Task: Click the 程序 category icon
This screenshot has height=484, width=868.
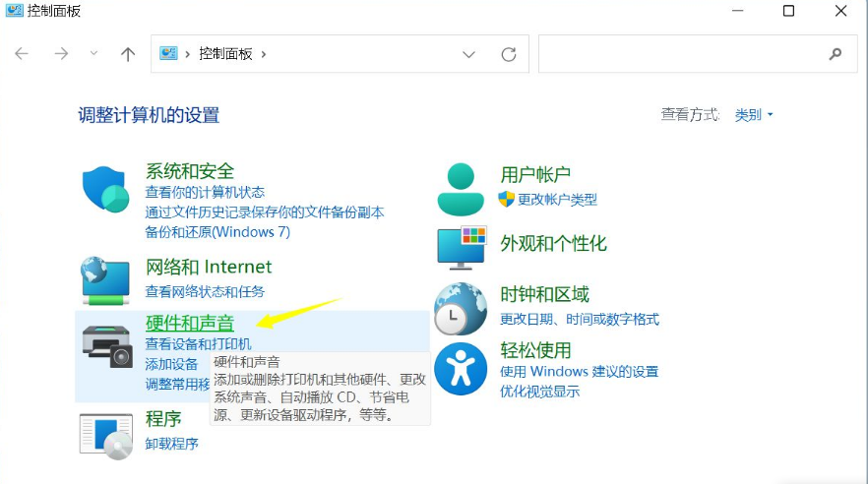Action: click(105, 434)
